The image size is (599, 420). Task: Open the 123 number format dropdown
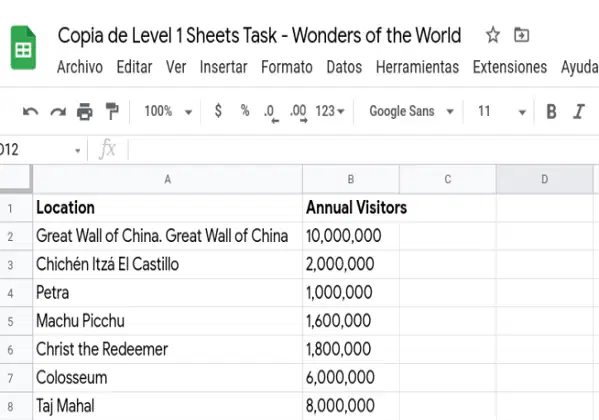click(330, 112)
